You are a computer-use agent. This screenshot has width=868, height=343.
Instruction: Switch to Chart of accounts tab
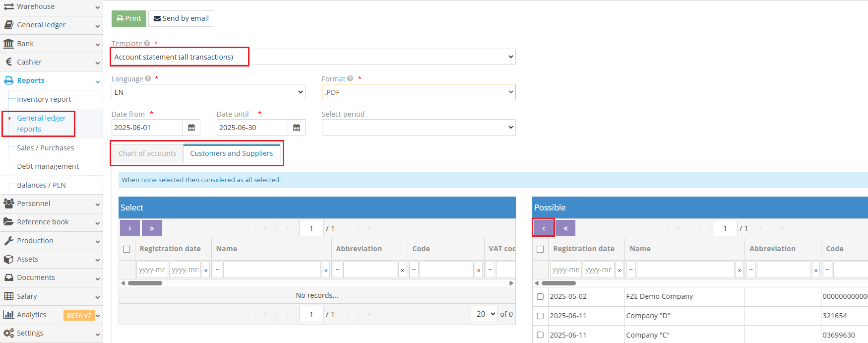coord(147,153)
